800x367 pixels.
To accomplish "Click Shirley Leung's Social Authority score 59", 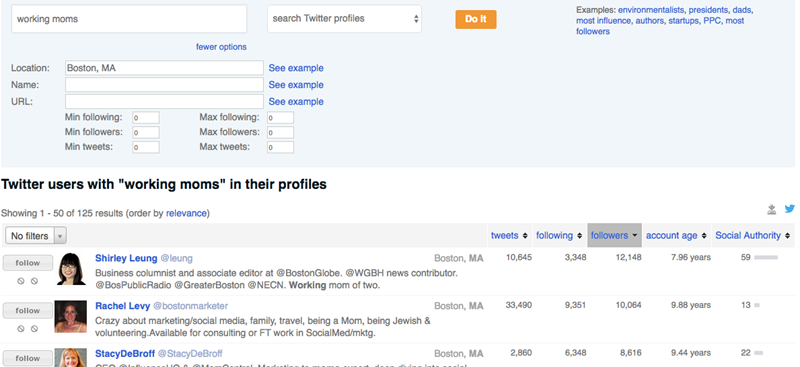I will [746, 257].
